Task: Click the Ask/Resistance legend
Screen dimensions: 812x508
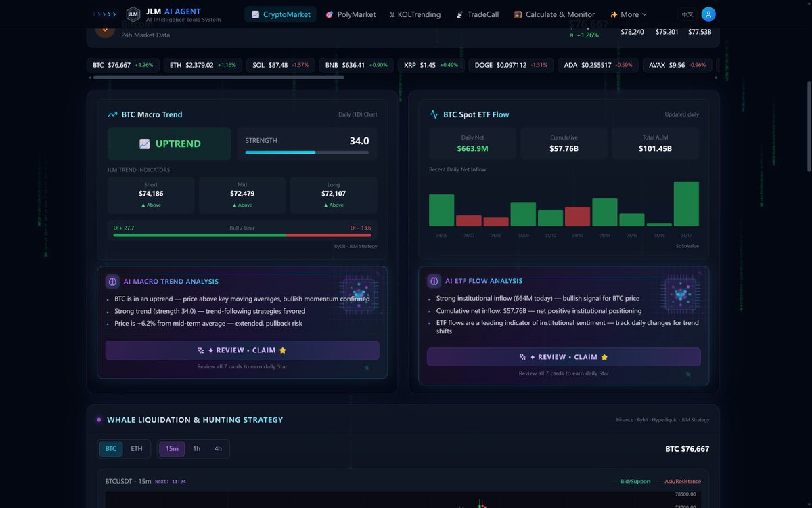Action: [x=678, y=482]
